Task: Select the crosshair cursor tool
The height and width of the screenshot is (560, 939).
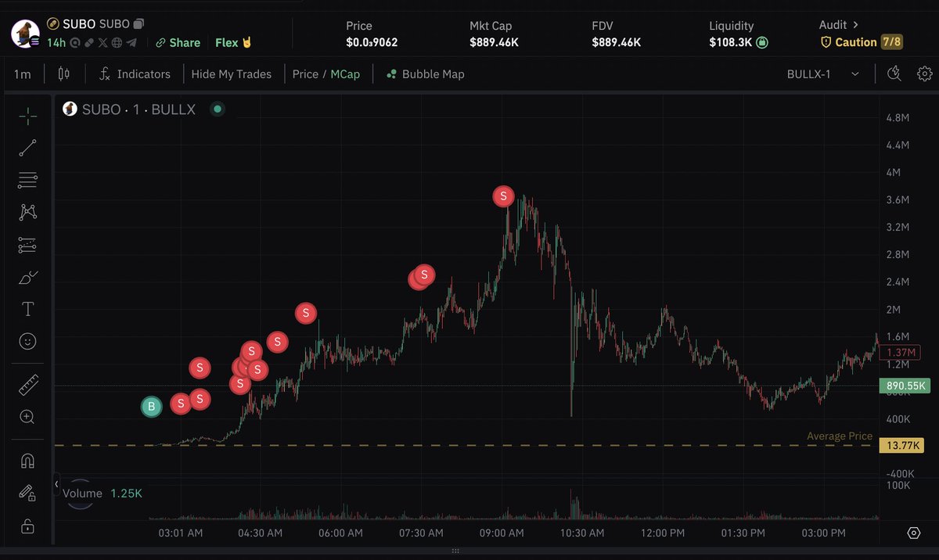Action: (27, 116)
